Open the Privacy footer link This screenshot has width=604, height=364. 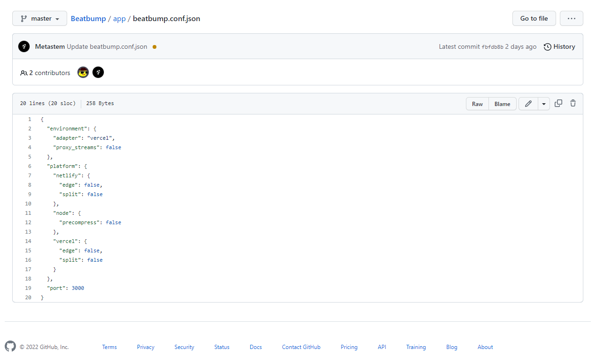tap(146, 347)
